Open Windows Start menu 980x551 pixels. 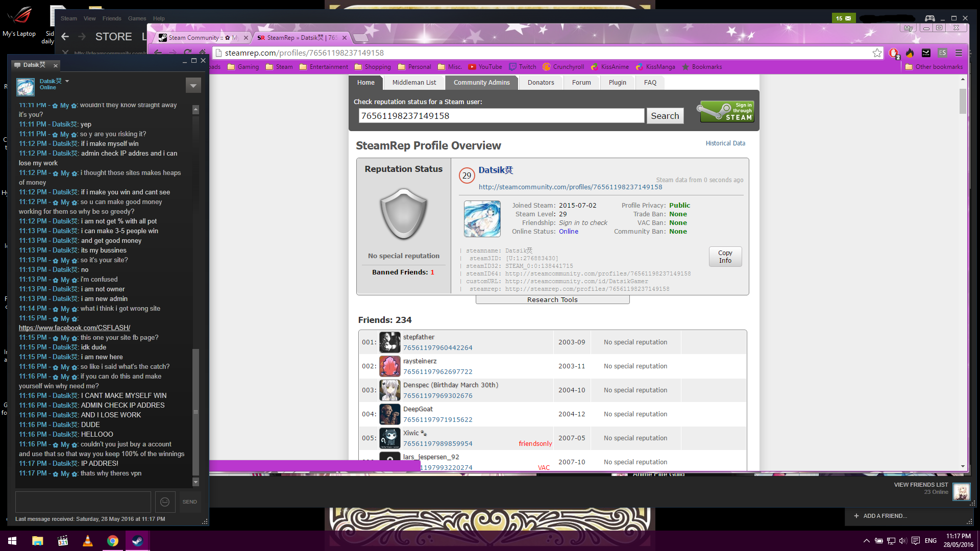(12, 541)
